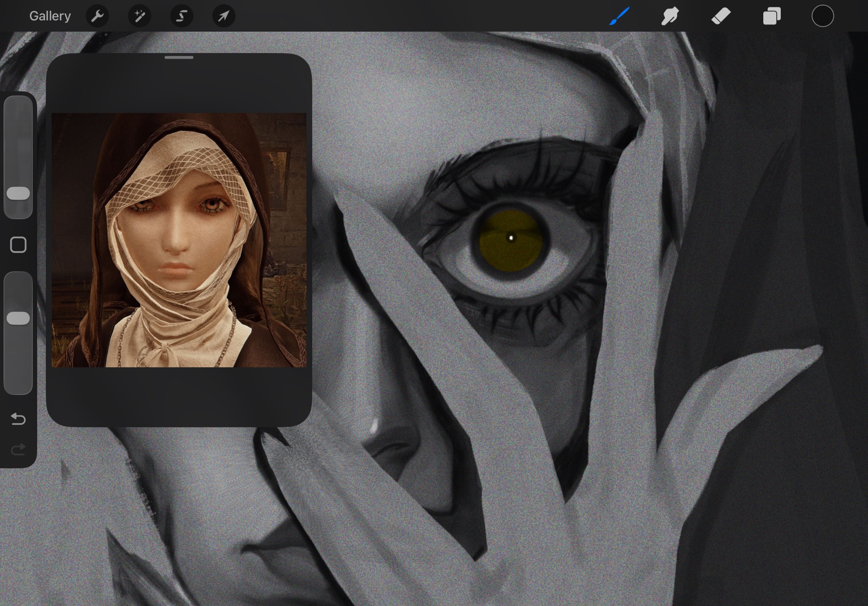This screenshot has width=868, height=606.
Task: Tap the square Modify button in sidebar
Action: (x=18, y=245)
